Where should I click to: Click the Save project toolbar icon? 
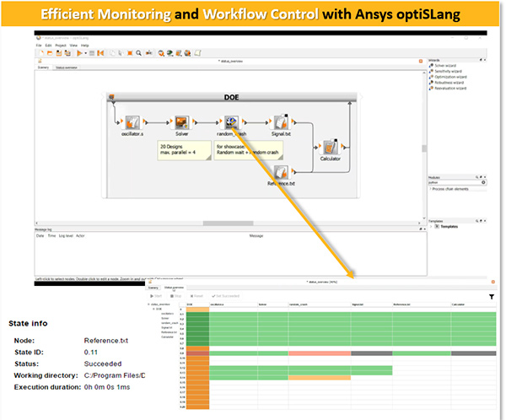tap(59, 53)
